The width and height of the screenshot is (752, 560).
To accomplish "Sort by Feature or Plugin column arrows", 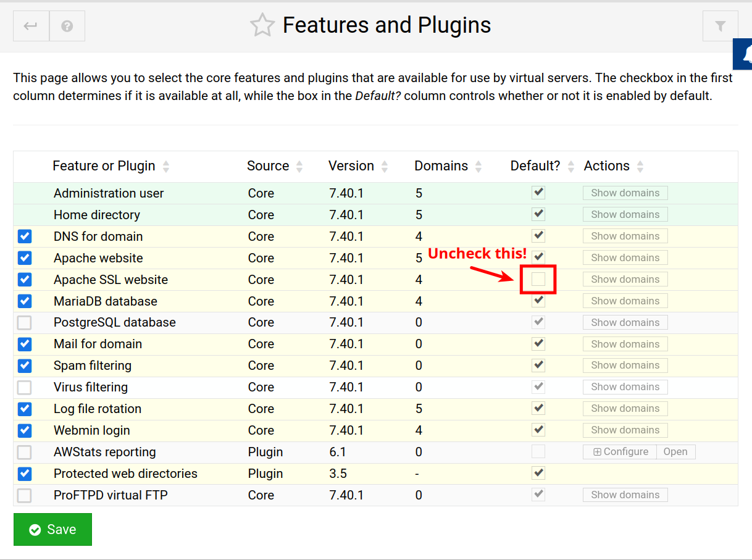I will click(x=166, y=166).
